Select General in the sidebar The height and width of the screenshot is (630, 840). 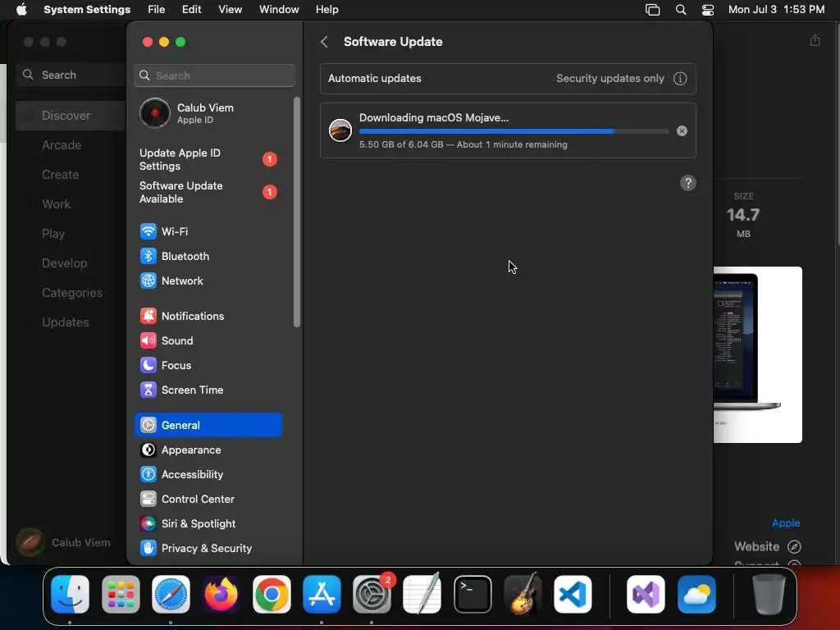point(208,426)
